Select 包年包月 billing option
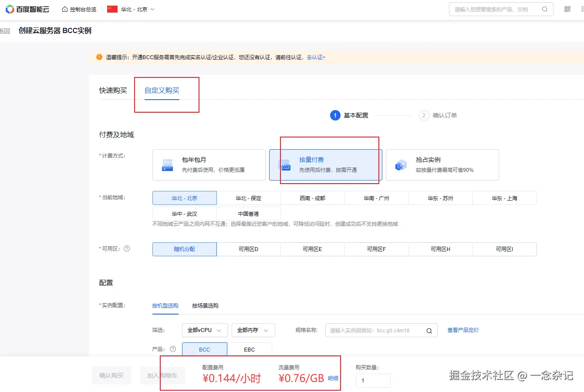Viewport: 584px width, 392px height. tap(209, 165)
